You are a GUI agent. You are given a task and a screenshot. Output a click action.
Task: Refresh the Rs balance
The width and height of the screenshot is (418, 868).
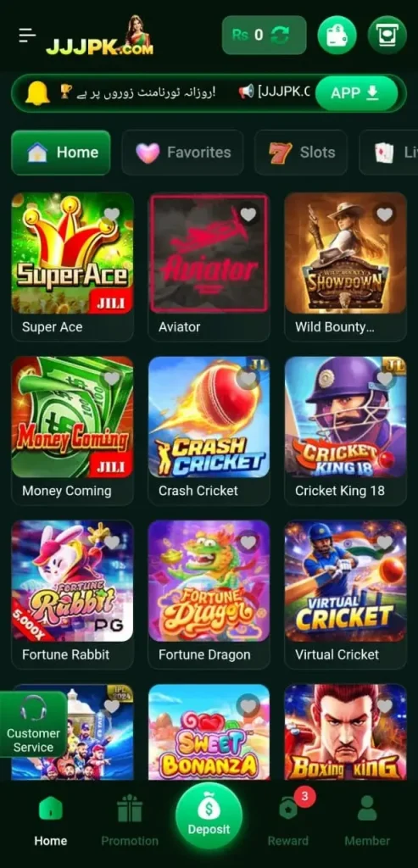(x=280, y=35)
